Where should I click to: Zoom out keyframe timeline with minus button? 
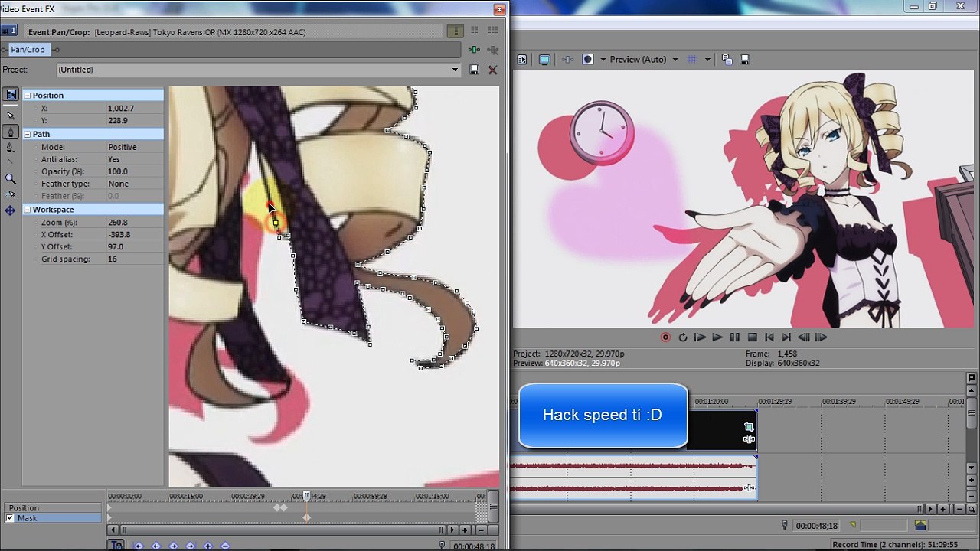coord(482,530)
